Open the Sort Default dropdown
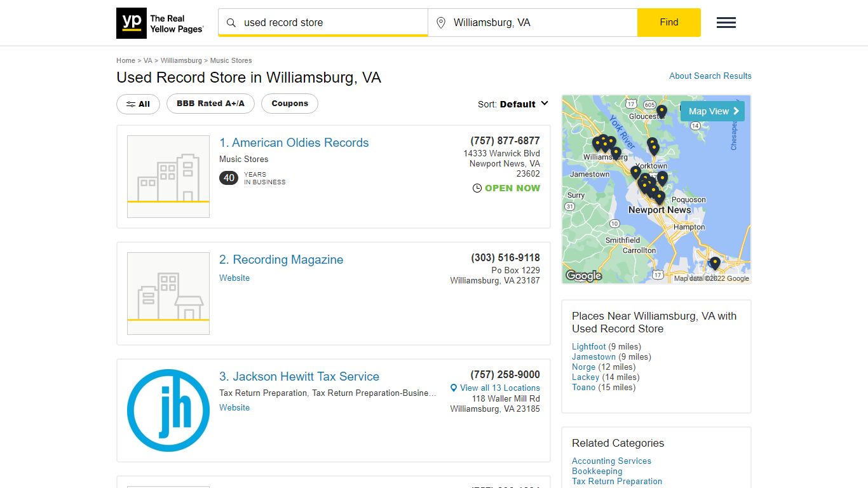 [513, 104]
